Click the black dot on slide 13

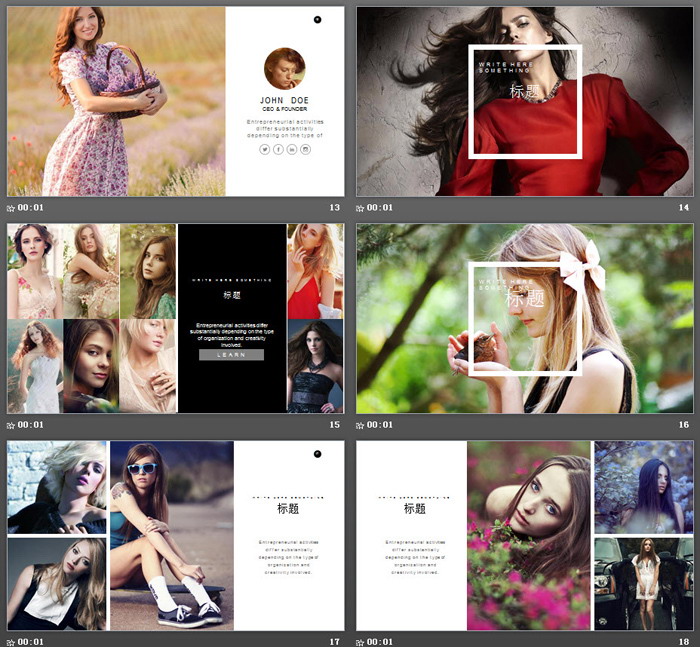tap(317, 19)
